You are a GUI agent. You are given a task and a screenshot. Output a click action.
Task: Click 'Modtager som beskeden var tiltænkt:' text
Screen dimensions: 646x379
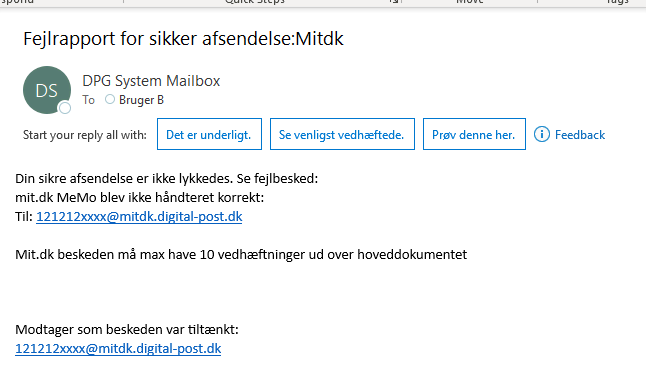tap(127, 330)
